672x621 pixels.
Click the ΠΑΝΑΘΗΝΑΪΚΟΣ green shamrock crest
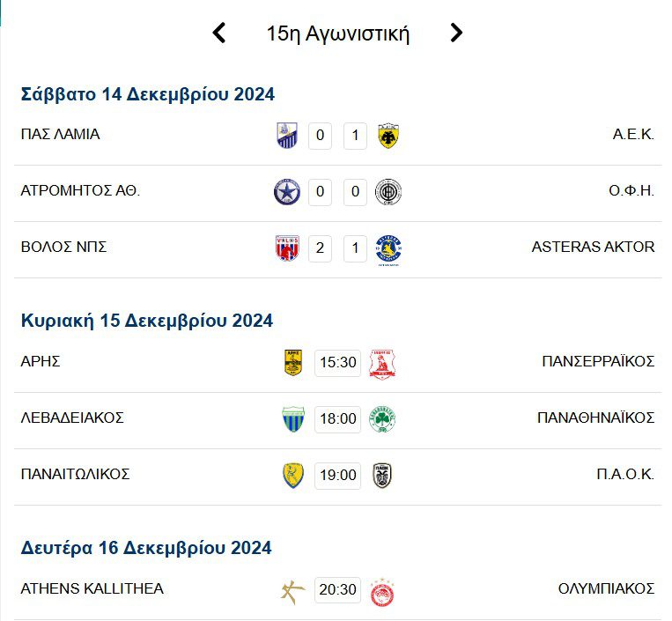point(382,418)
